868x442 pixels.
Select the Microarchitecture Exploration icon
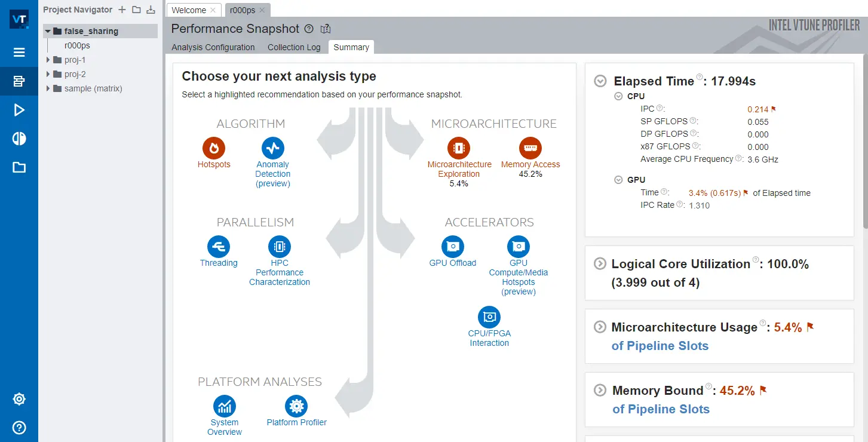pos(459,148)
